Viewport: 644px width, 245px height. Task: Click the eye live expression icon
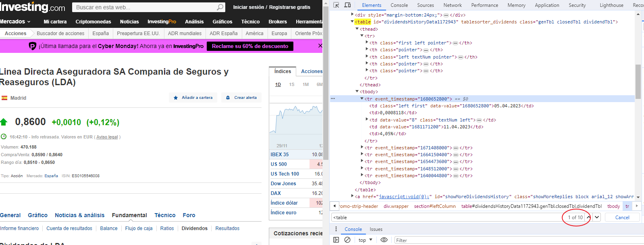(384, 240)
